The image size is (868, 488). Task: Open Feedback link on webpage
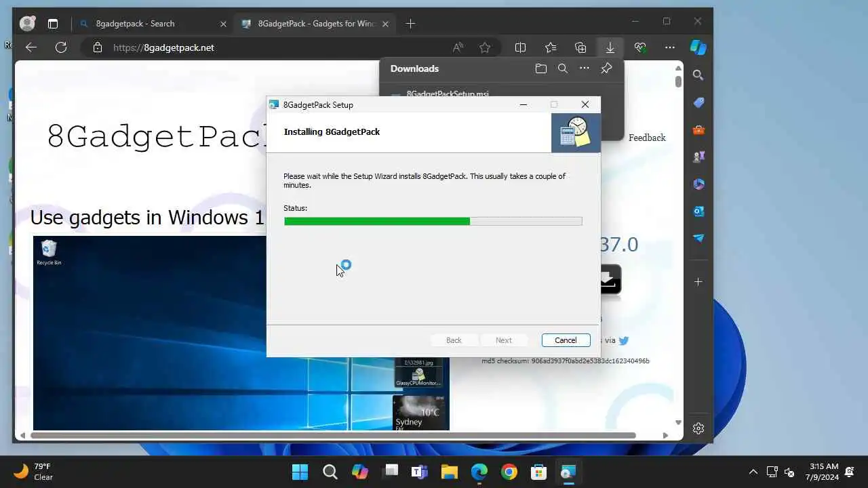pyautogui.click(x=647, y=138)
